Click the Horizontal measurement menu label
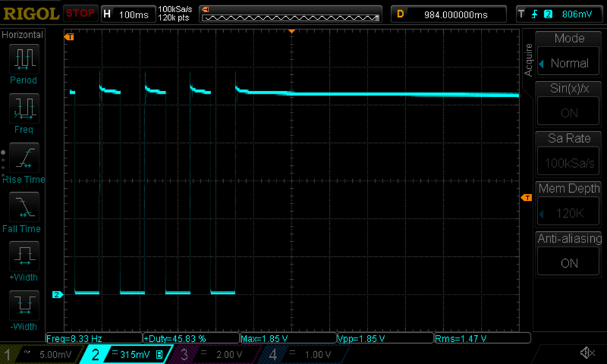This screenshot has height=364, width=607. (22, 35)
